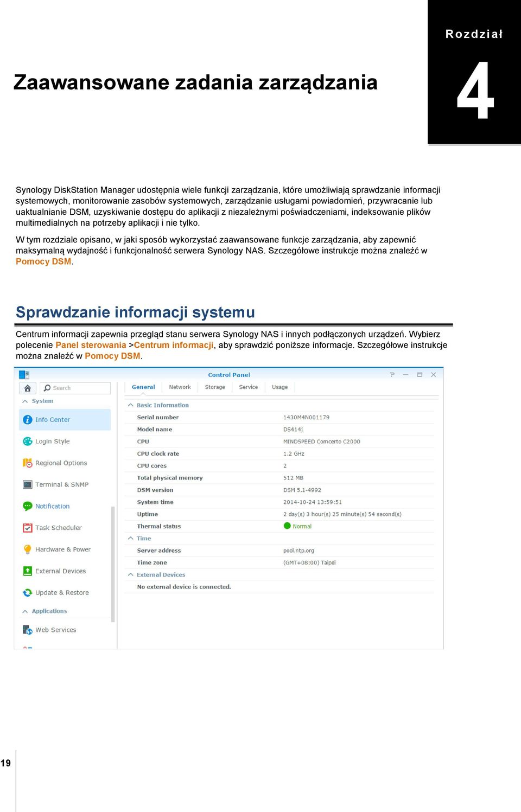Click memory value 512 MB
Screen dimensions: 521x812
click(293, 478)
